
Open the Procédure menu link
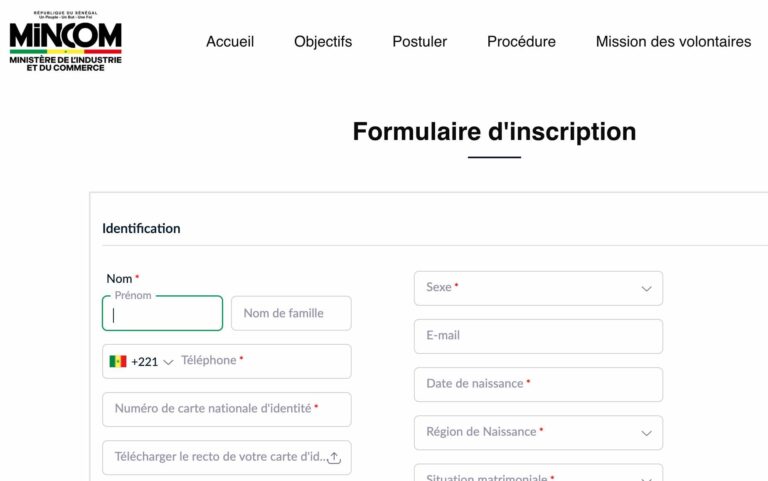521,42
